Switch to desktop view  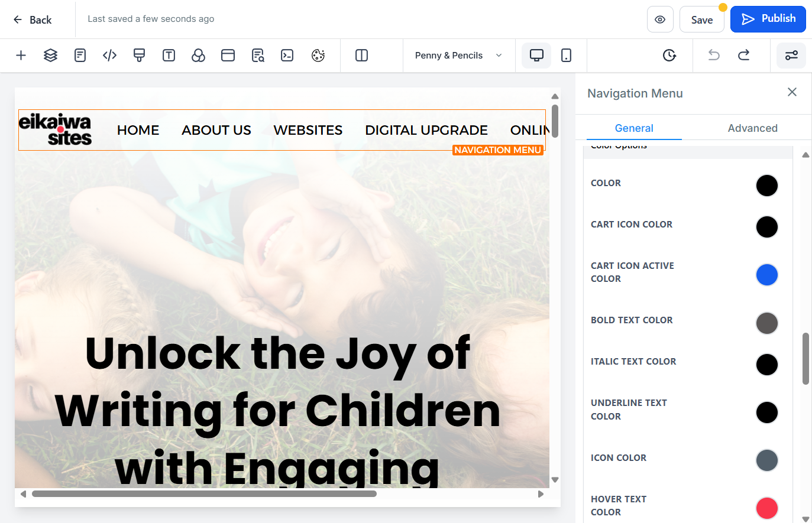536,56
